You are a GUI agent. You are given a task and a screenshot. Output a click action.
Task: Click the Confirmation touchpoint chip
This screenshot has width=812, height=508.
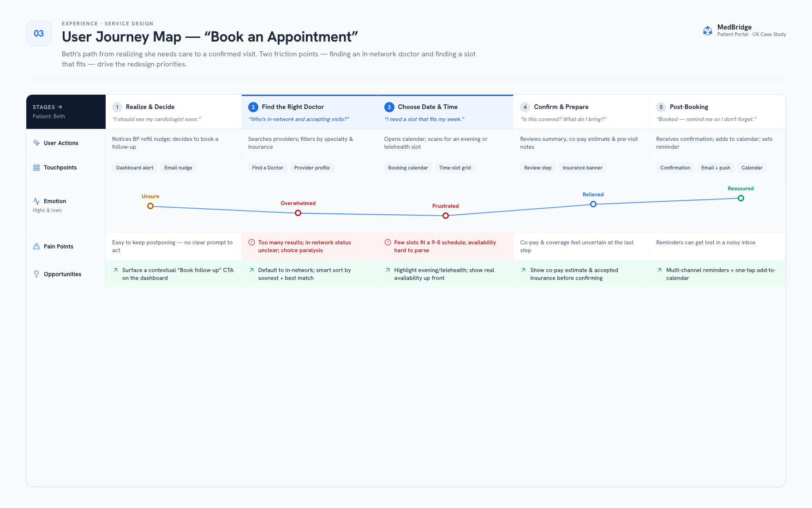(675, 168)
